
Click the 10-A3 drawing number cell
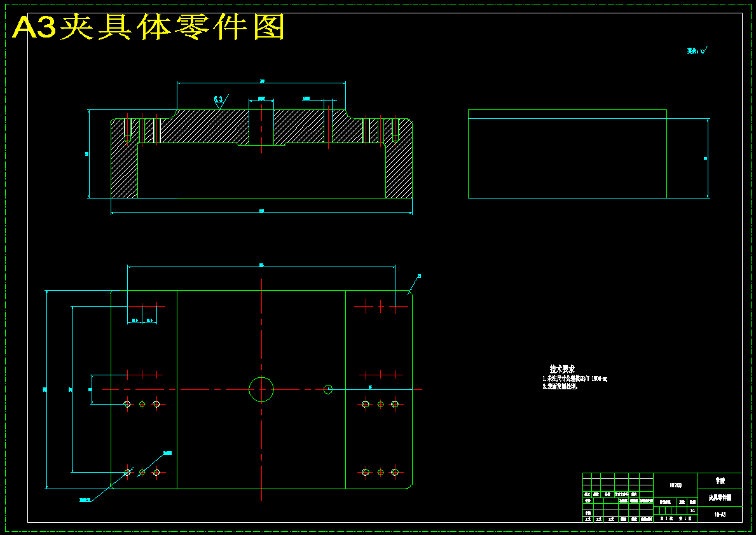tap(720, 514)
